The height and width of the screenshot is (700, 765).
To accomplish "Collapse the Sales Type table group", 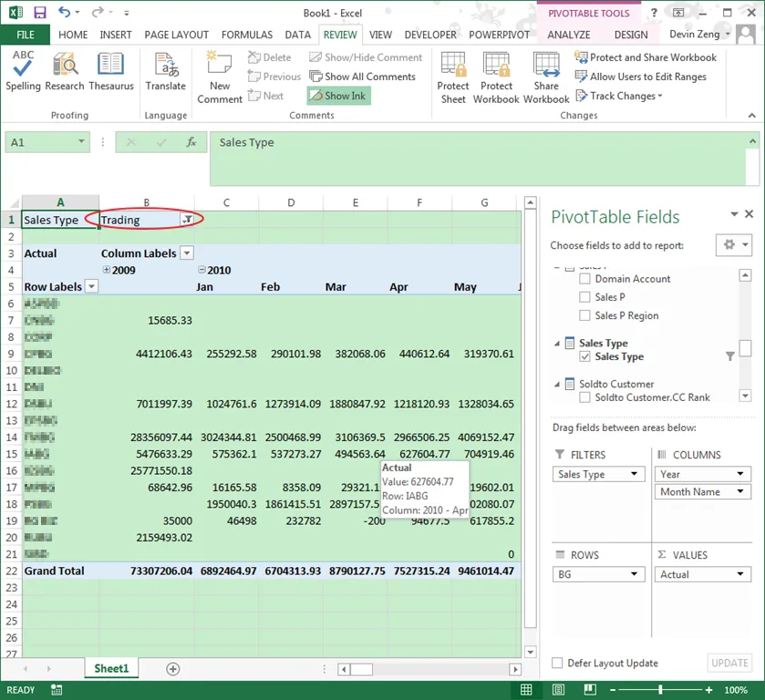I will click(x=557, y=344).
